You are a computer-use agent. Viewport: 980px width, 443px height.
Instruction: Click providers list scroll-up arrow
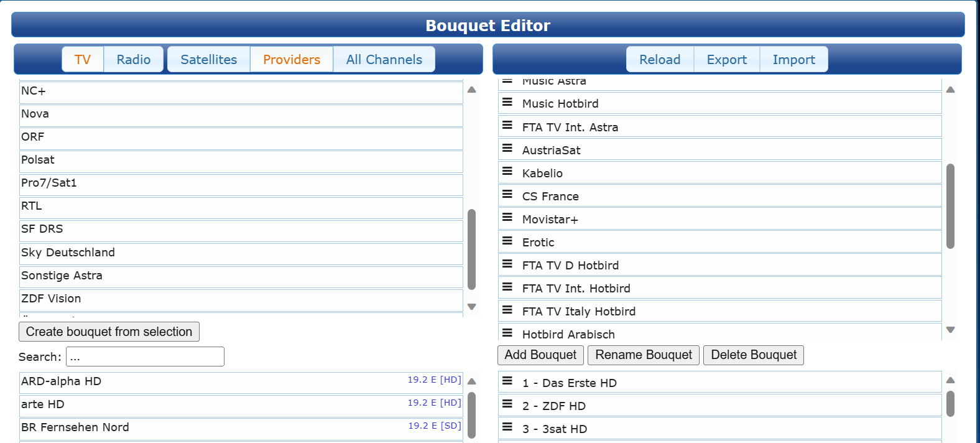(472, 90)
